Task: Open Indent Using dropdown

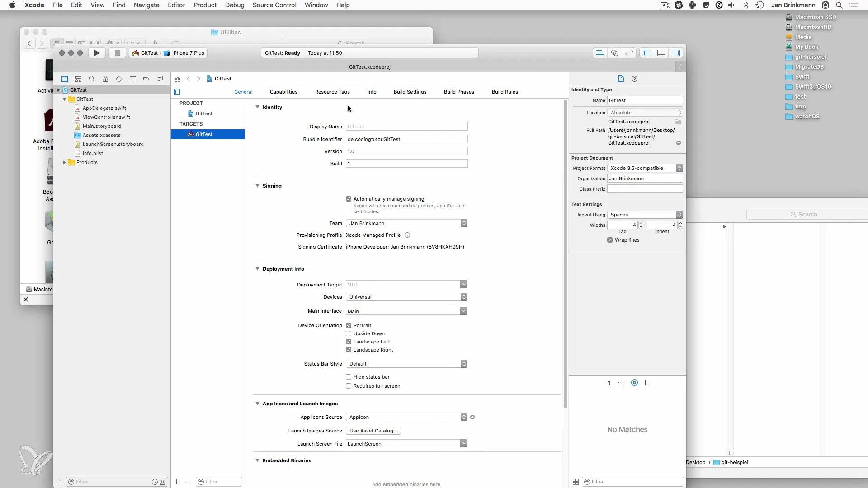Action: click(x=645, y=215)
